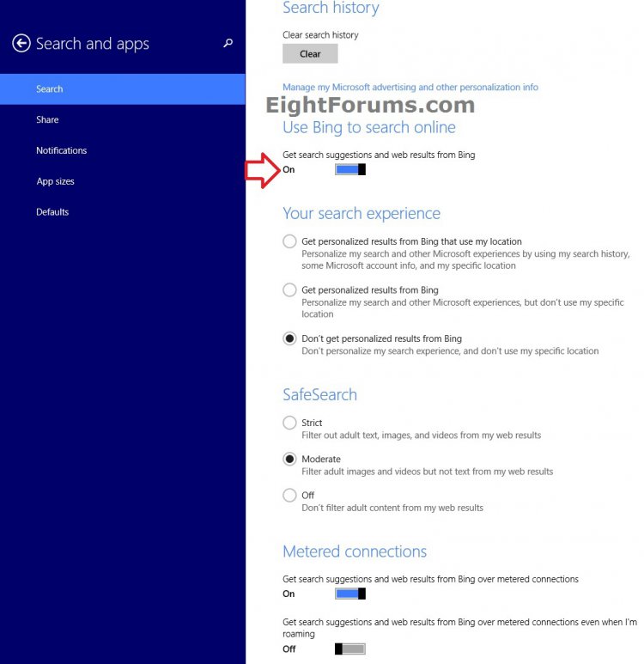The image size is (644, 664).
Task: Select personalized results that use my location
Action: pyautogui.click(x=290, y=242)
